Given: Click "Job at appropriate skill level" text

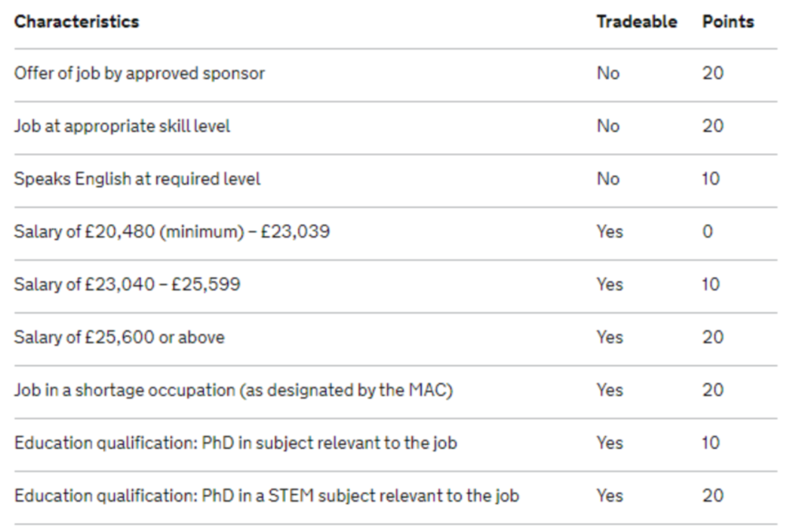Looking at the screenshot, I should [x=122, y=126].
